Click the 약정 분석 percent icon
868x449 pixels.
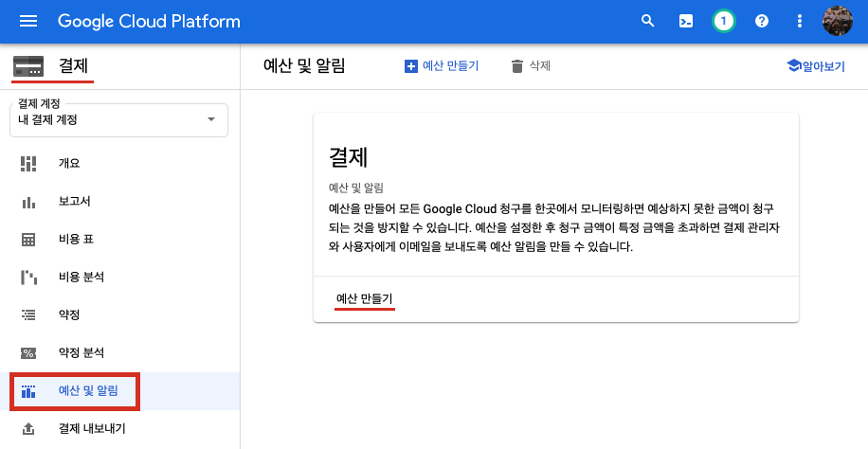pyautogui.click(x=28, y=353)
